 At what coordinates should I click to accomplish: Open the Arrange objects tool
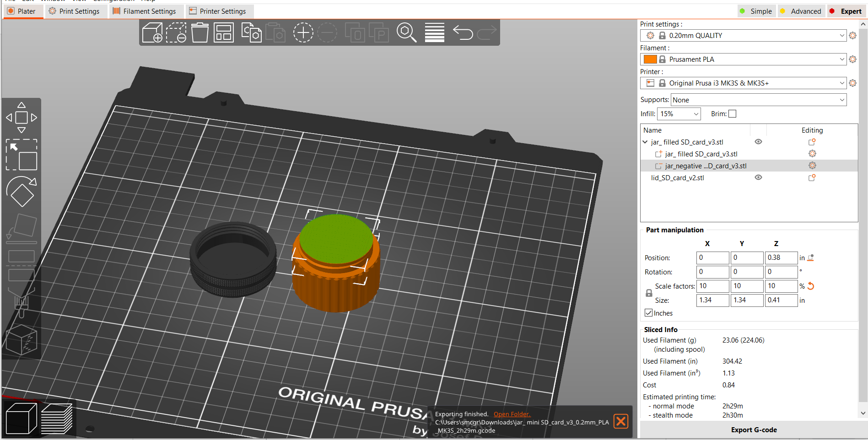point(224,32)
